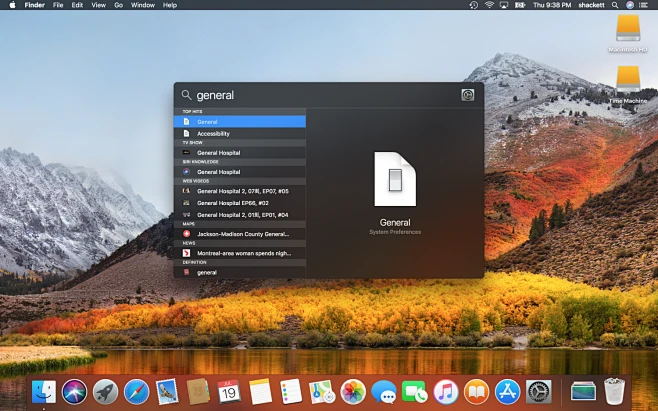Open the Finder menu

[x=34, y=5]
